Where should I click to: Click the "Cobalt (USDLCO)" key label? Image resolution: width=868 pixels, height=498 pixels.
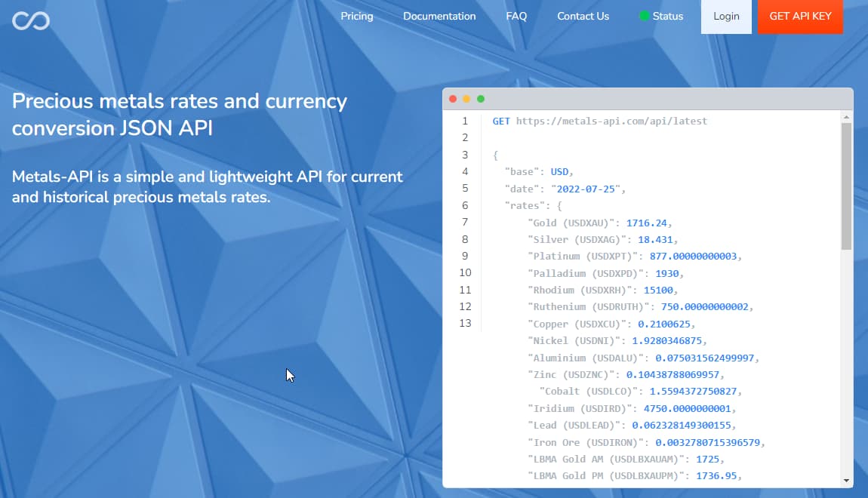[589, 391]
